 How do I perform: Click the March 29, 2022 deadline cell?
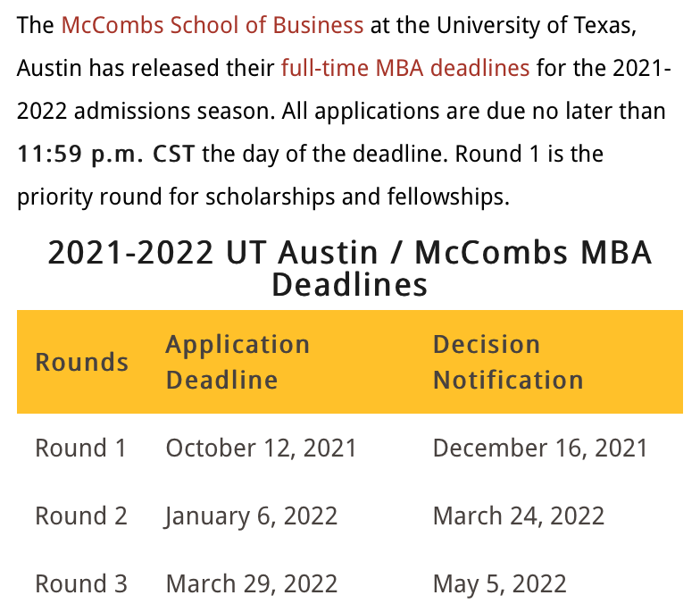[x=252, y=584]
